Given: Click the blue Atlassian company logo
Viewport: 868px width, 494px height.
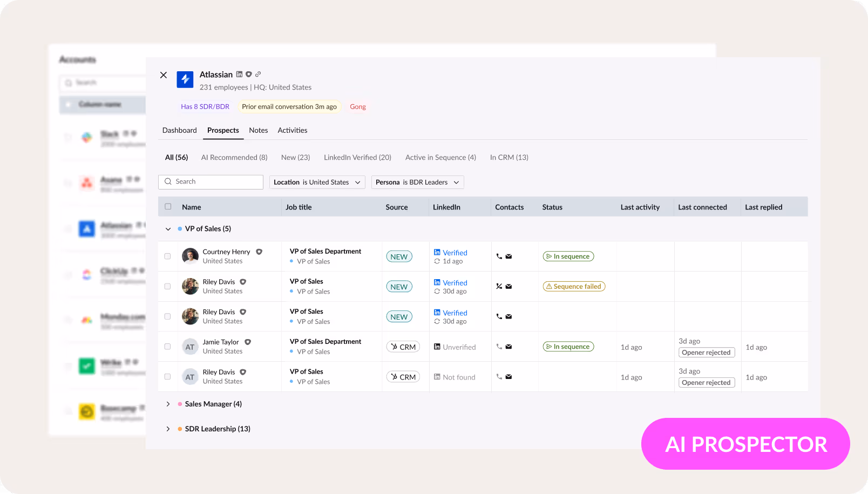Looking at the screenshot, I should (x=185, y=79).
